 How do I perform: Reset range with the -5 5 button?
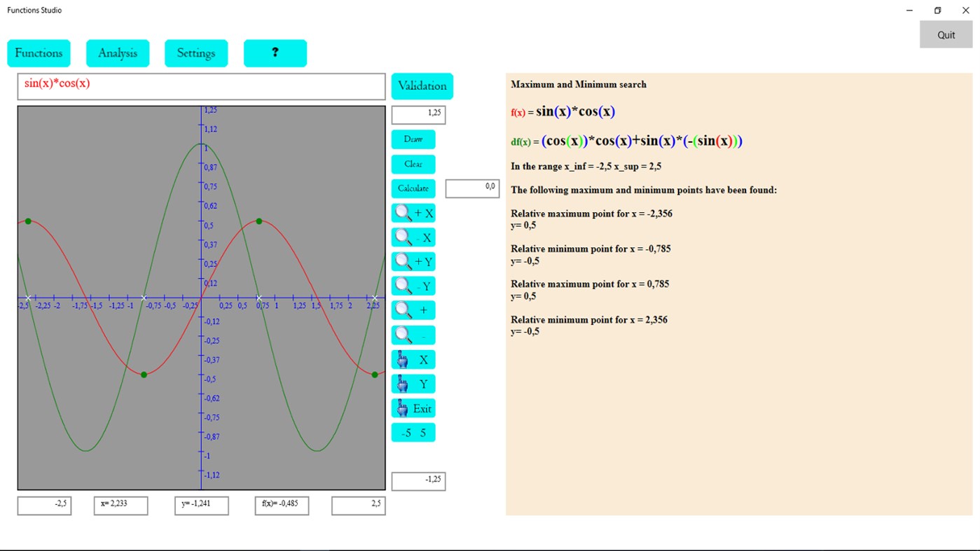click(x=413, y=432)
